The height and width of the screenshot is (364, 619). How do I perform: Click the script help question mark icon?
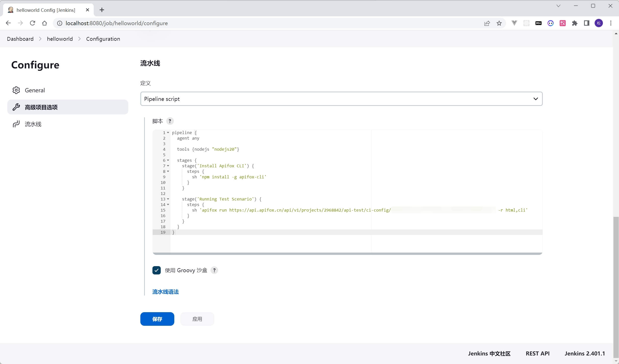pyautogui.click(x=170, y=121)
